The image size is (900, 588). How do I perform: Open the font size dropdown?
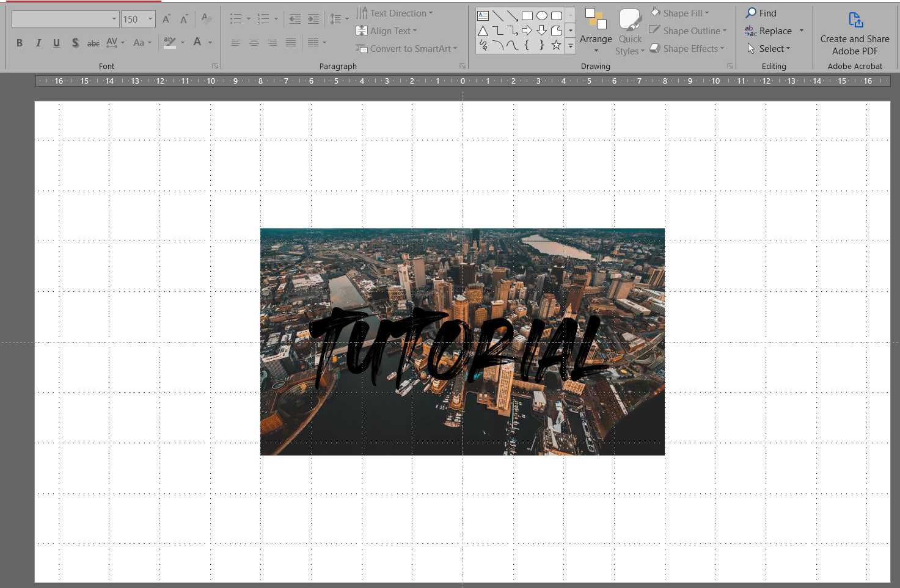pos(148,19)
